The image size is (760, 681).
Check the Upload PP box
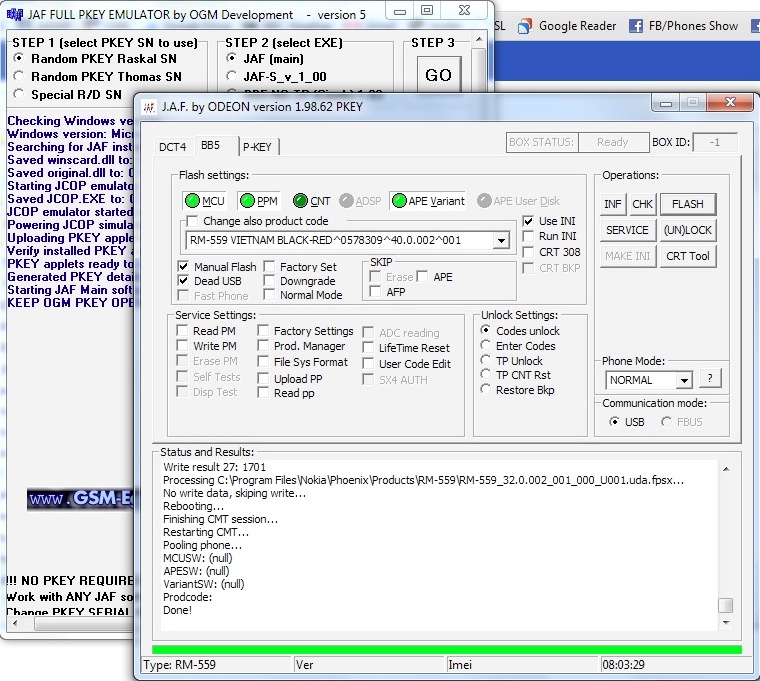263,379
